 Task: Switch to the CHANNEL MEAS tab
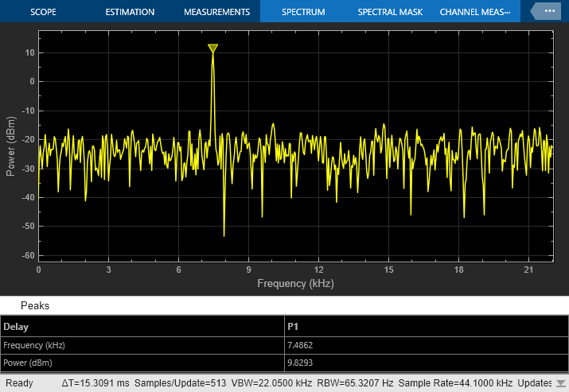point(475,12)
